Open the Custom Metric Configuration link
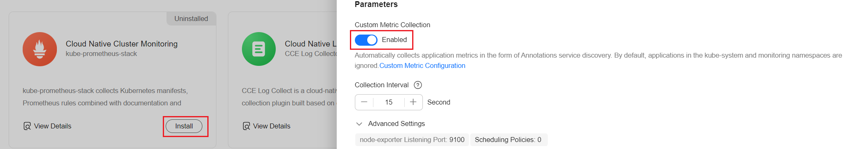868x149 pixels. pyautogui.click(x=422, y=65)
